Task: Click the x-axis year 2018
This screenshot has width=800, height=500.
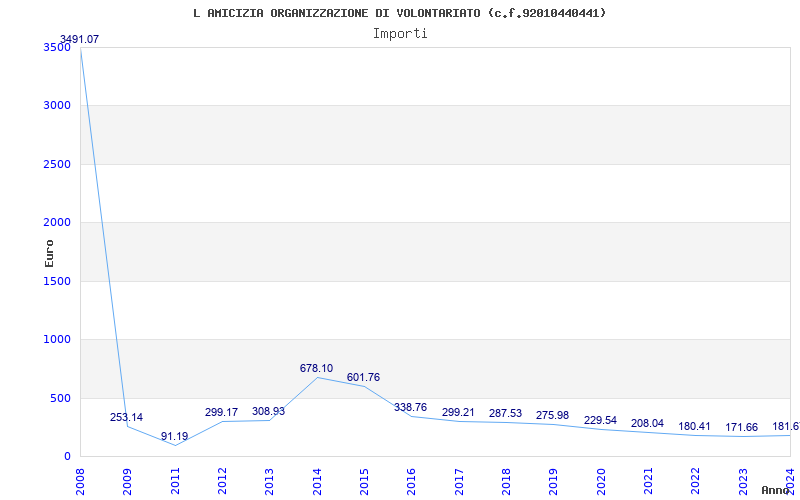Action: pos(506,482)
